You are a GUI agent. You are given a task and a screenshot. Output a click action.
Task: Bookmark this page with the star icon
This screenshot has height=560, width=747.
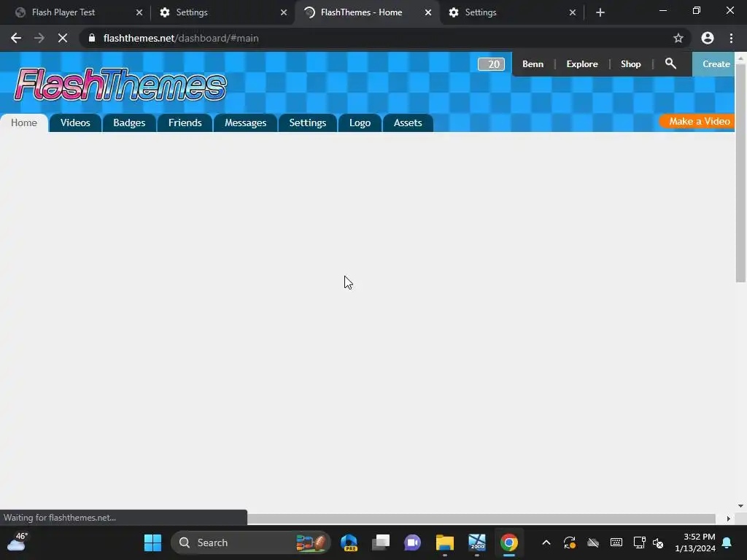click(678, 38)
